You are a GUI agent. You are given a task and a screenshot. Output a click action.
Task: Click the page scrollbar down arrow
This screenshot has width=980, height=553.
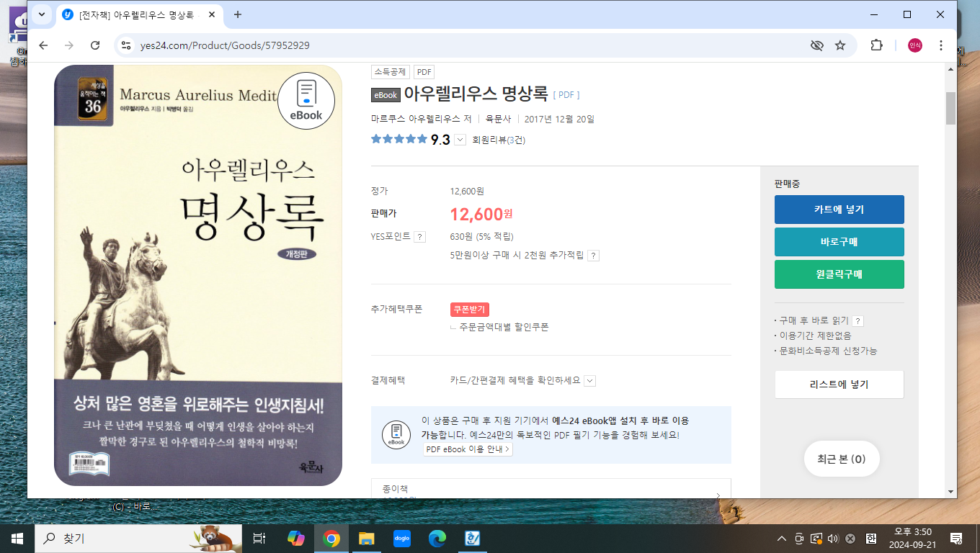950,492
